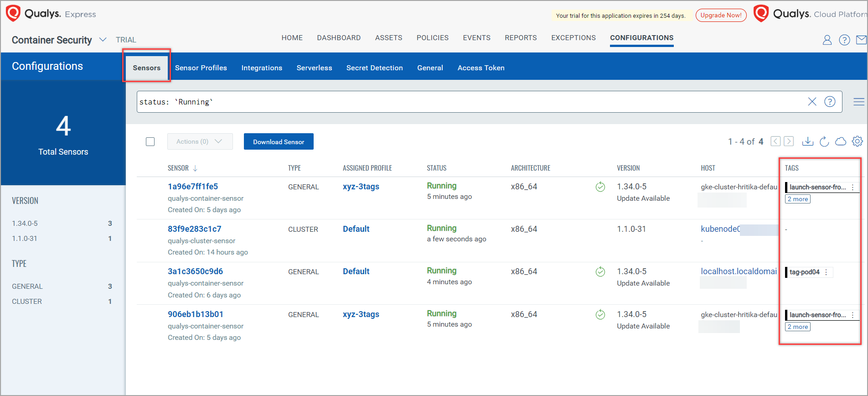
Task: Open kubenode host link
Action: (x=720, y=229)
